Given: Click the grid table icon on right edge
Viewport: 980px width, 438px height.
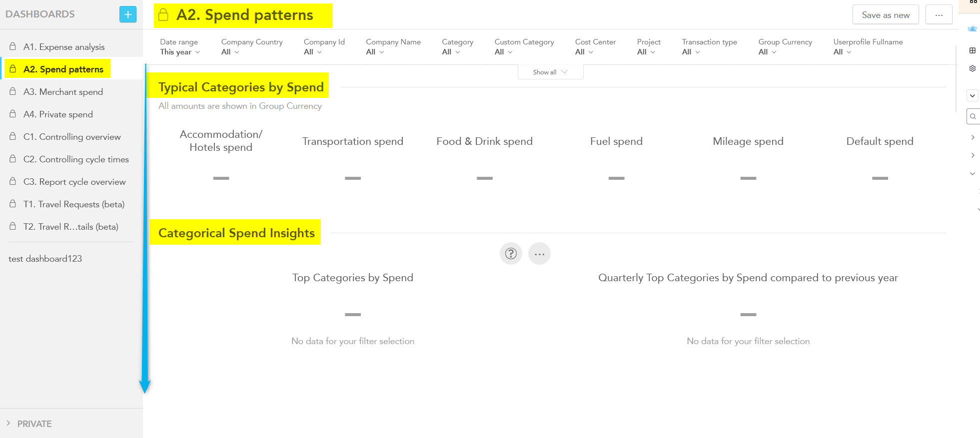Looking at the screenshot, I should pyautogui.click(x=973, y=50).
